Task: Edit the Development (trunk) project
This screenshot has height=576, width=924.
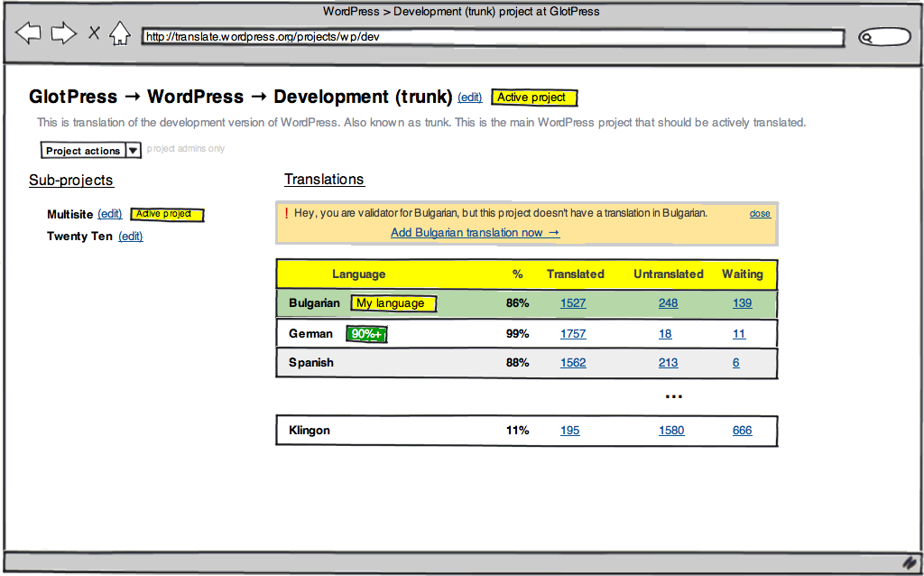Action: pos(469,98)
